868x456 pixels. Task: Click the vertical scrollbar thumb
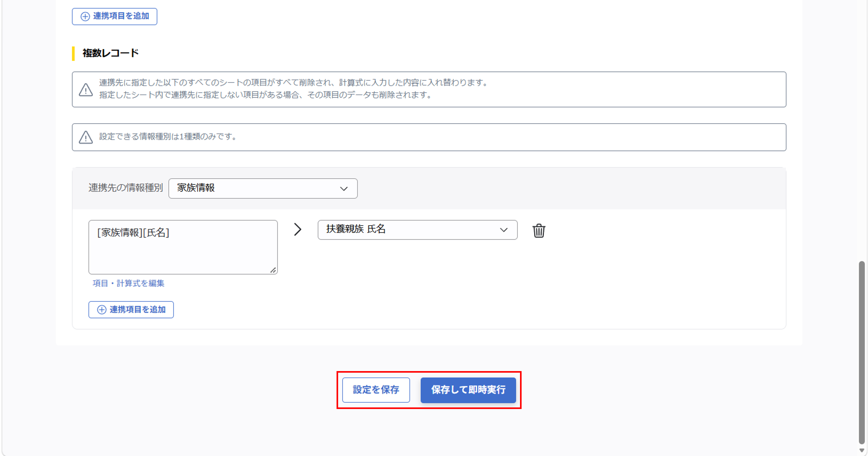[862, 352]
